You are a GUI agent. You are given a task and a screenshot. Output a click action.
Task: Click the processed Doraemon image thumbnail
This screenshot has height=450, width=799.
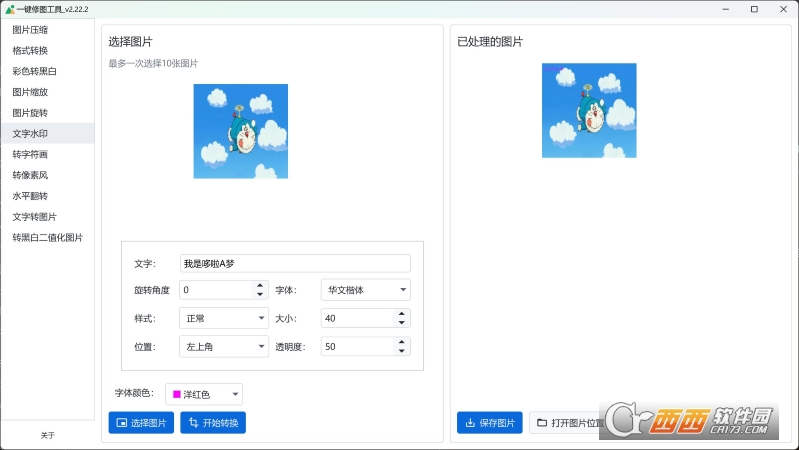coord(589,110)
